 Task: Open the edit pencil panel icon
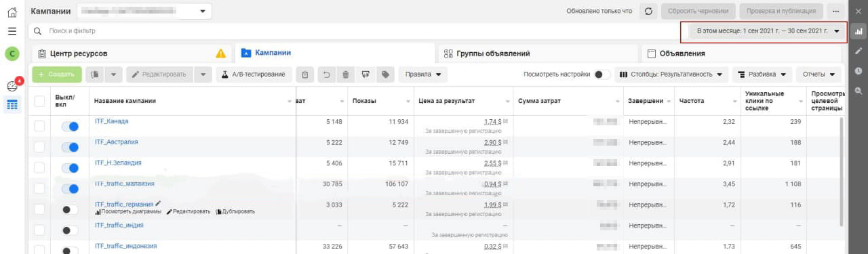(x=859, y=51)
